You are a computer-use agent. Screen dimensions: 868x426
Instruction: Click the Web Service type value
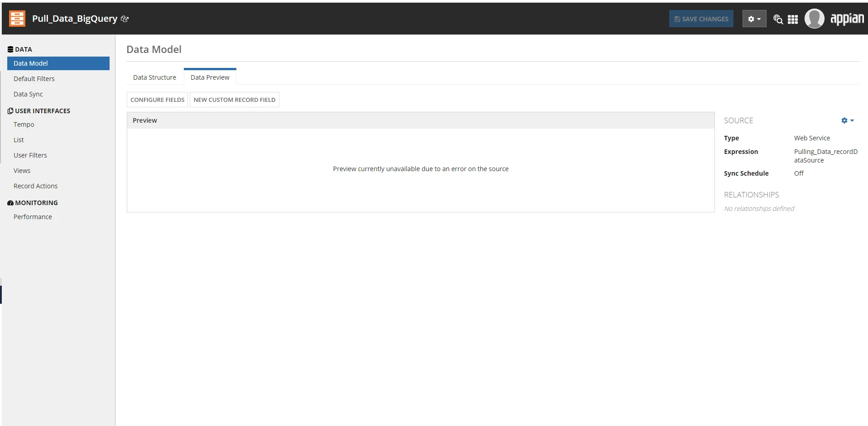pos(812,138)
